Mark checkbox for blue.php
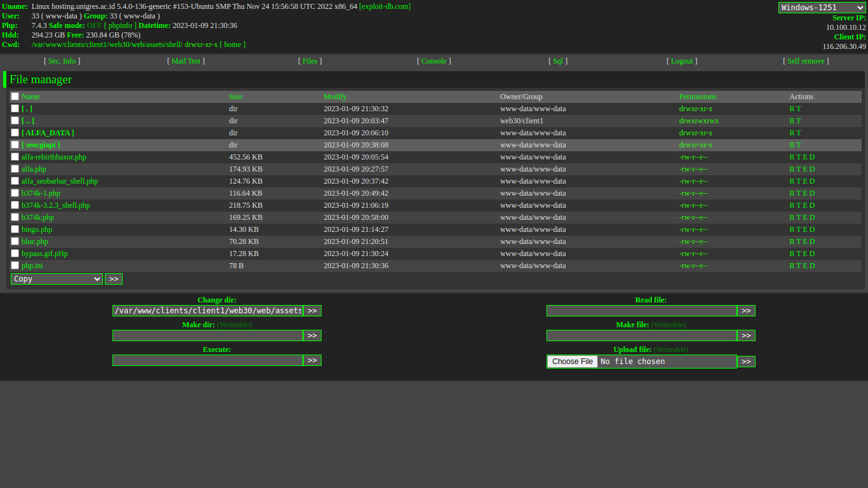Viewport: 868px width, 488px height. [15, 241]
